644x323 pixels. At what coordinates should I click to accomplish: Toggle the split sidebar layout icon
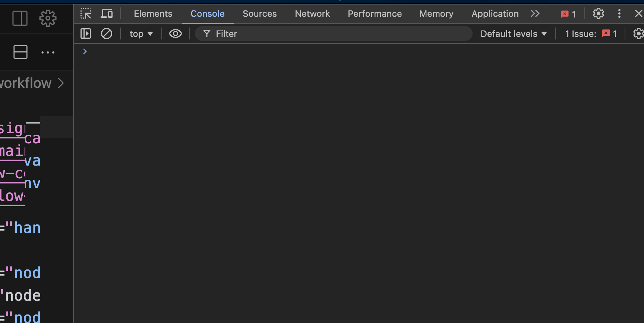click(20, 18)
